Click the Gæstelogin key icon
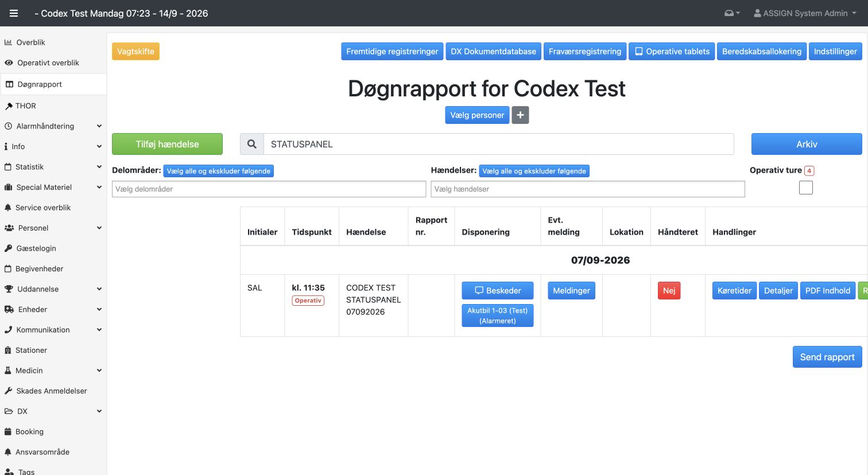 [9, 248]
